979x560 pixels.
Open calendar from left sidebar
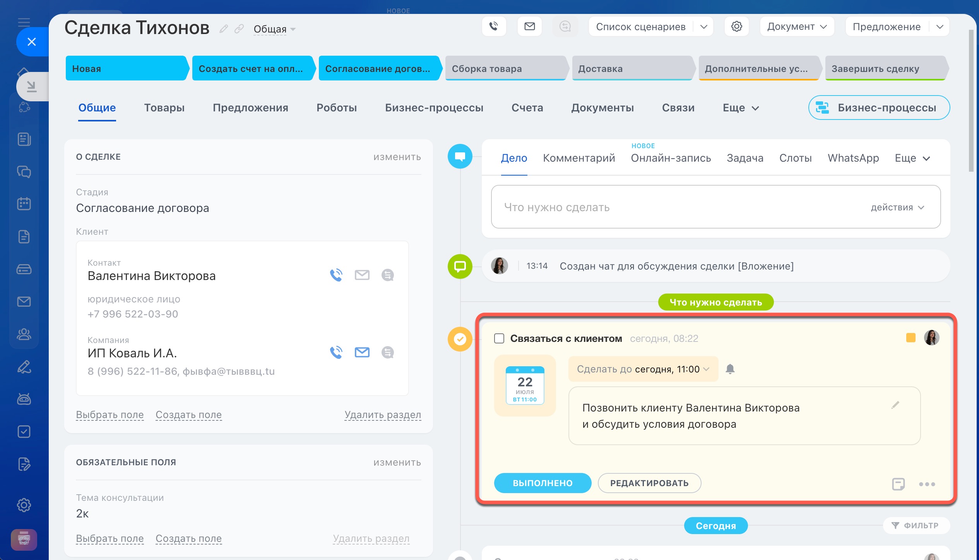tap(24, 204)
